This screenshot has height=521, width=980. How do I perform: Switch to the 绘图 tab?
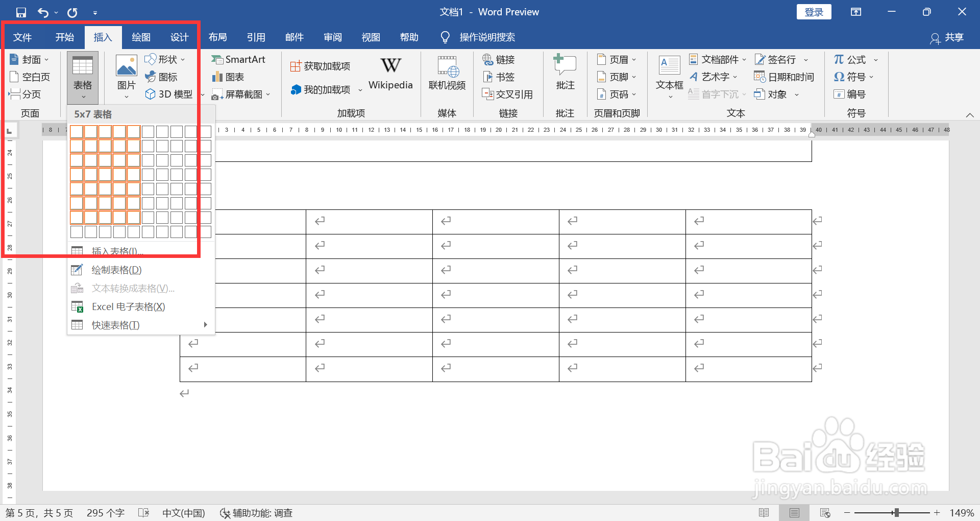pos(141,37)
